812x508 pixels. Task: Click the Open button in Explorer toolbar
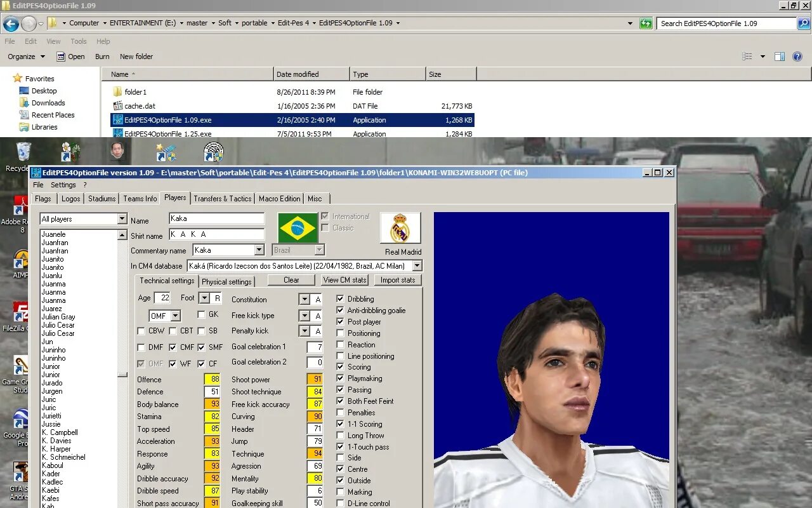tap(70, 57)
